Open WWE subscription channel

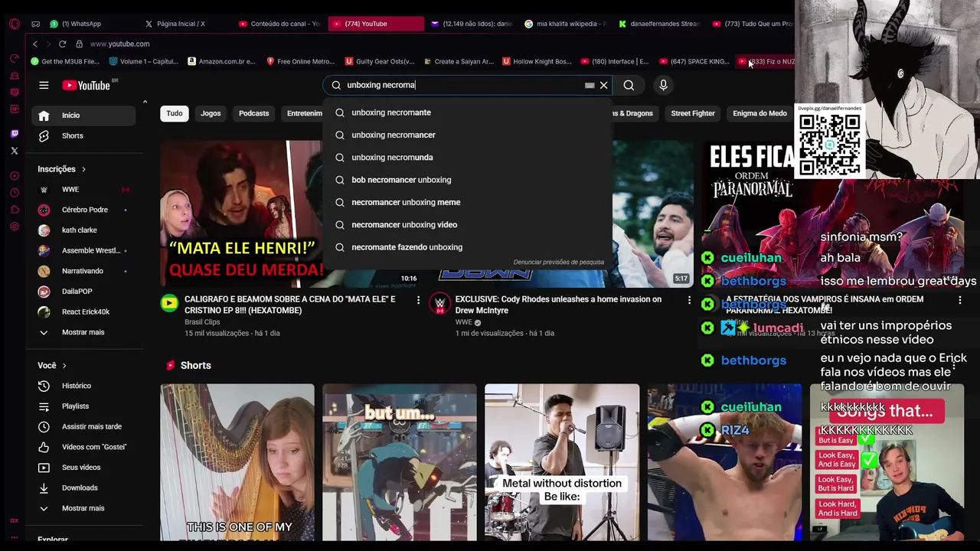pos(83,189)
